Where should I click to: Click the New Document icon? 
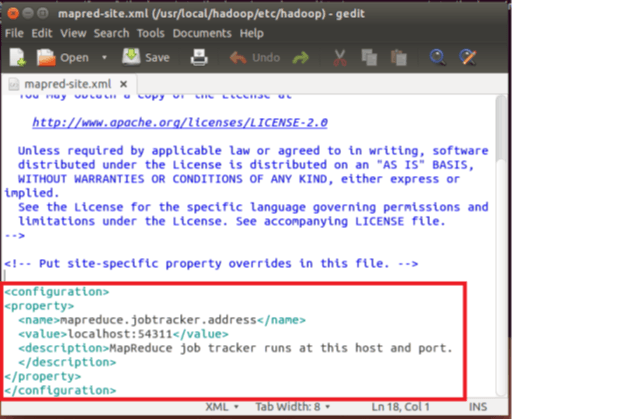pos(17,58)
